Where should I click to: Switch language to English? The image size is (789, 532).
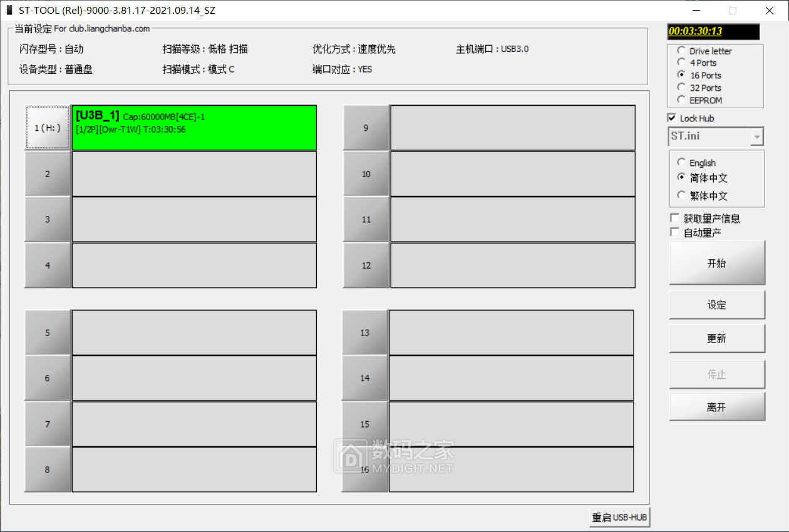pos(681,163)
